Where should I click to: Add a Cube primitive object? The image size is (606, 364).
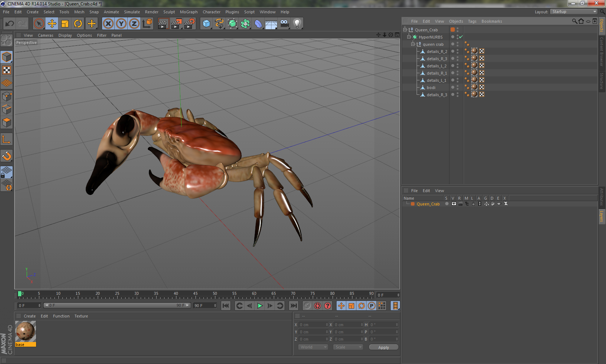click(x=206, y=24)
